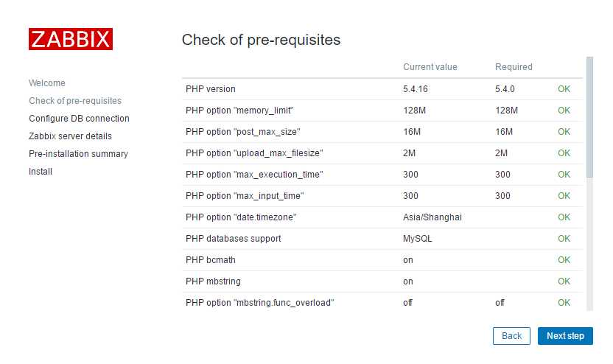Click the pre-requisites table scrollbar thumb
Viewport: 613px width, 364px height.
(589, 117)
